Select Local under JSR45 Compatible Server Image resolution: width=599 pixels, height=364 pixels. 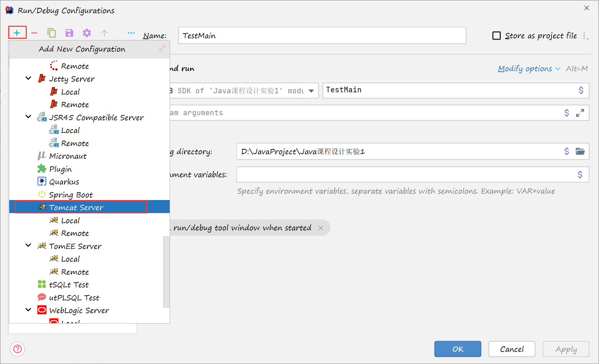89,130
